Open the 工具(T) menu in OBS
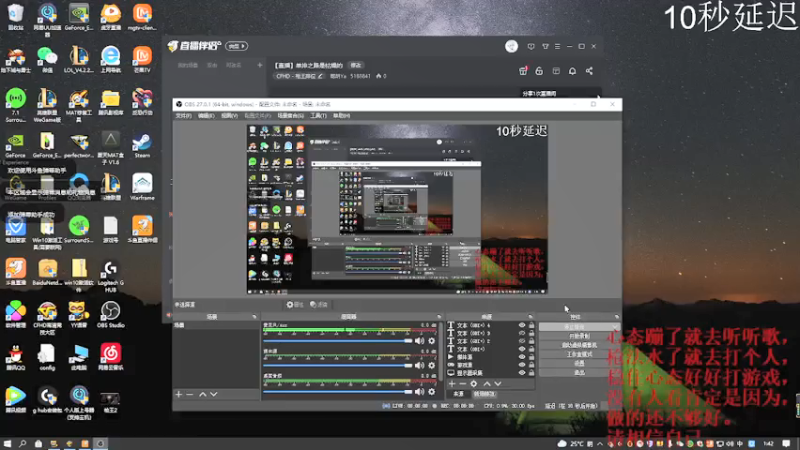The width and height of the screenshot is (800, 450). click(x=318, y=116)
